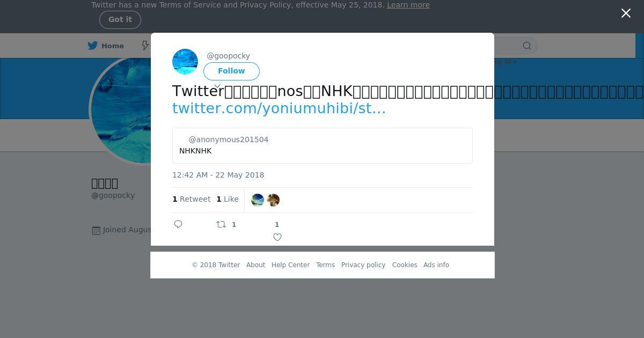This screenshot has height=338, width=644.
Task: Expand the tweet options chevron
Action: (x=217, y=86)
